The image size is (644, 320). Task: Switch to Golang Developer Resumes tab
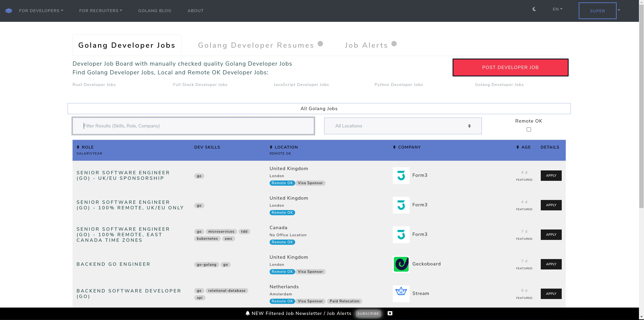(x=256, y=45)
